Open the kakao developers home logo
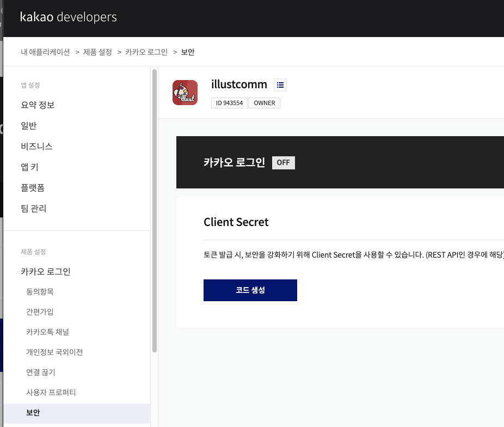The width and height of the screenshot is (504, 427). click(x=68, y=17)
